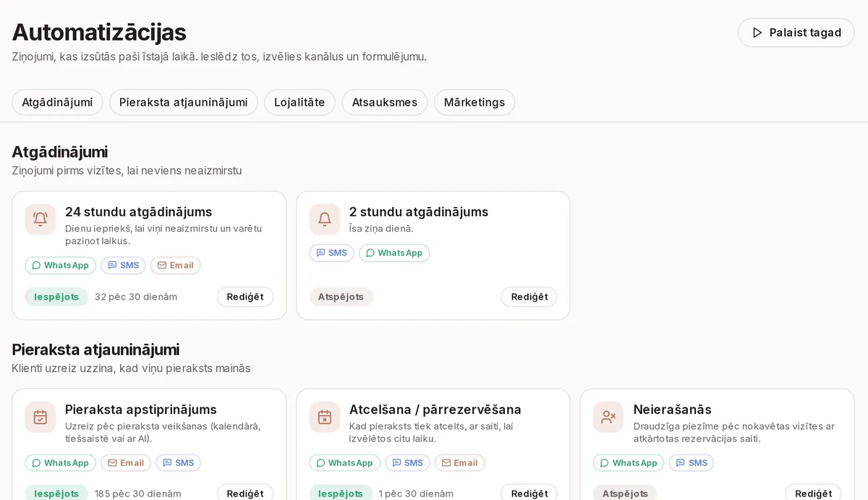Click the Atgādinājumi section heading

pos(60,152)
